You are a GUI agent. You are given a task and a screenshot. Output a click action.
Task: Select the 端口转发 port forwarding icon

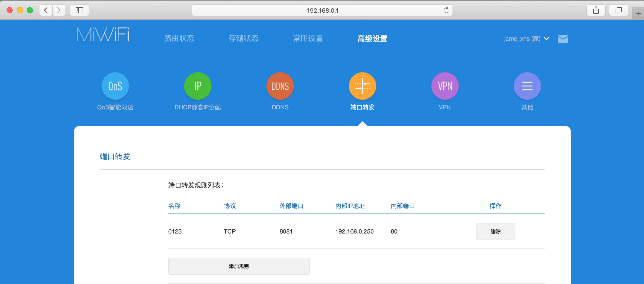click(362, 86)
